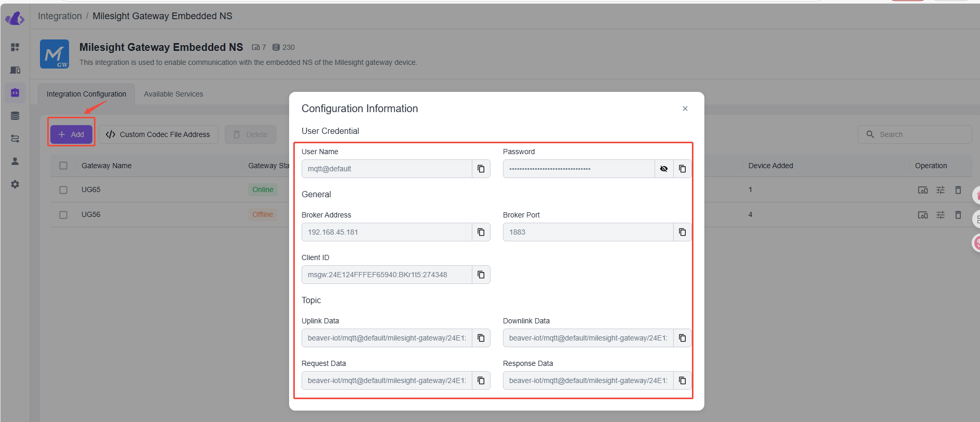980x422 pixels.
Task: Close the Configuration Information dialog
Action: pyautogui.click(x=685, y=108)
